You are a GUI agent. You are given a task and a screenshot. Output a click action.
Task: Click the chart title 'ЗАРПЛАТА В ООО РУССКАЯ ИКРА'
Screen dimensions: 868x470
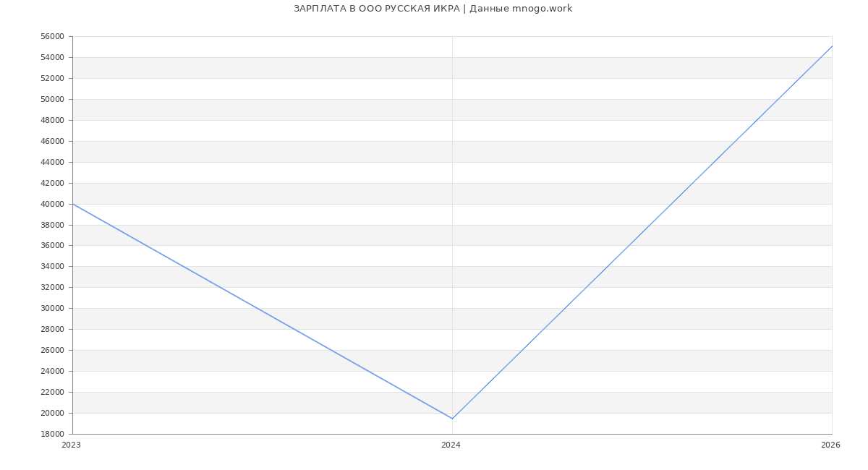click(x=376, y=9)
